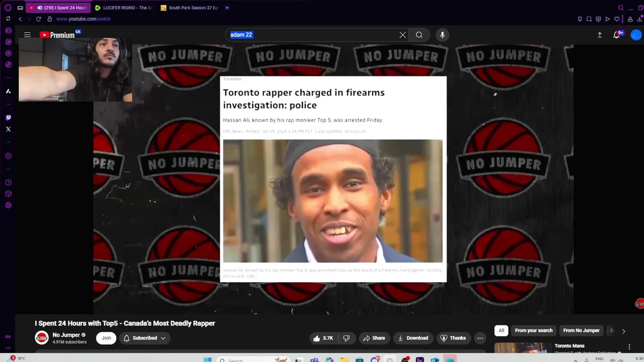Open the blue account avatar menu
This screenshot has width=644, height=362.
[x=636, y=35]
